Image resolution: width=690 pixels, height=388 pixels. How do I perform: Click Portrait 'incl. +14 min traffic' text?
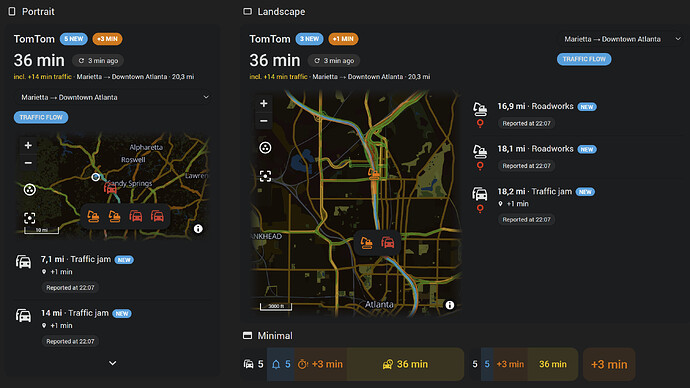tap(42, 77)
